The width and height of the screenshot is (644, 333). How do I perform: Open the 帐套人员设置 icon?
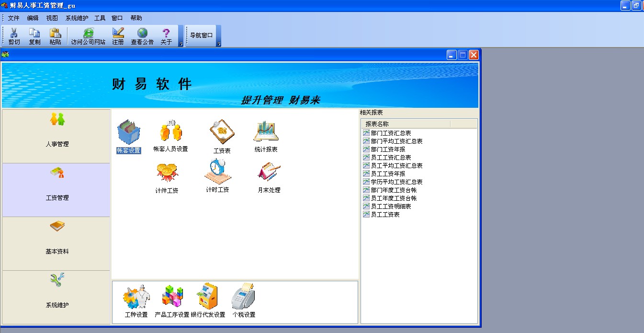point(170,136)
